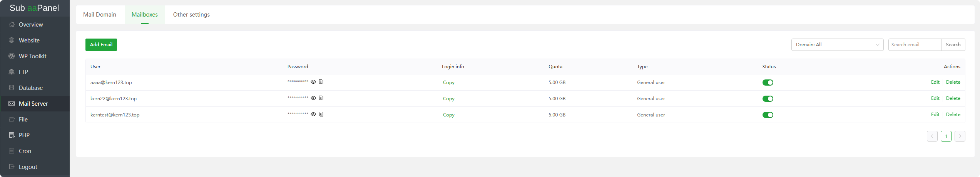
Task: Toggle status switch for kern22@kern123.top
Action: pos(768,99)
